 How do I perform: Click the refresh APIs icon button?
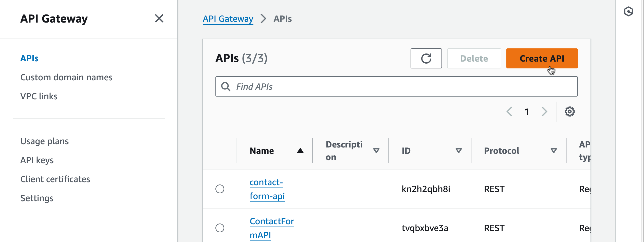coord(426,59)
